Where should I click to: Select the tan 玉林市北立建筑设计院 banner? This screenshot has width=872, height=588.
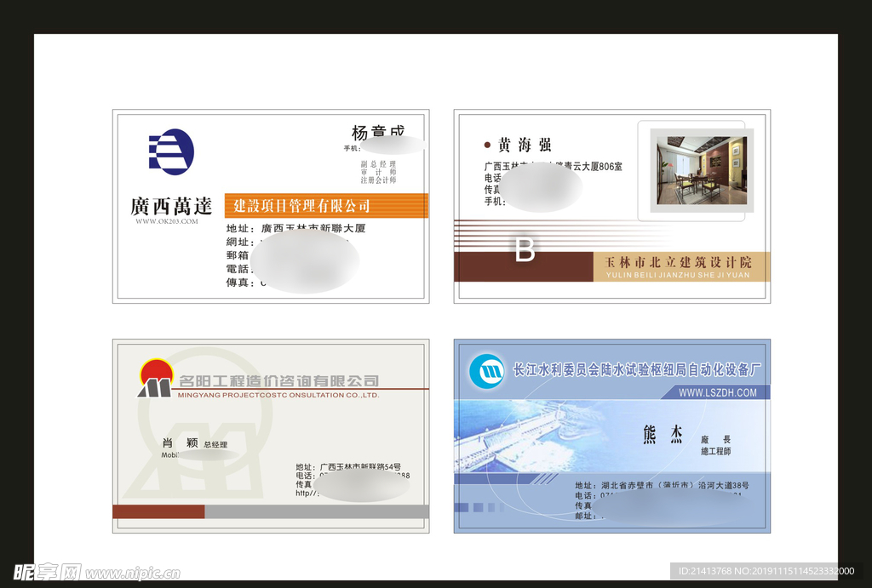(x=680, y=265)
